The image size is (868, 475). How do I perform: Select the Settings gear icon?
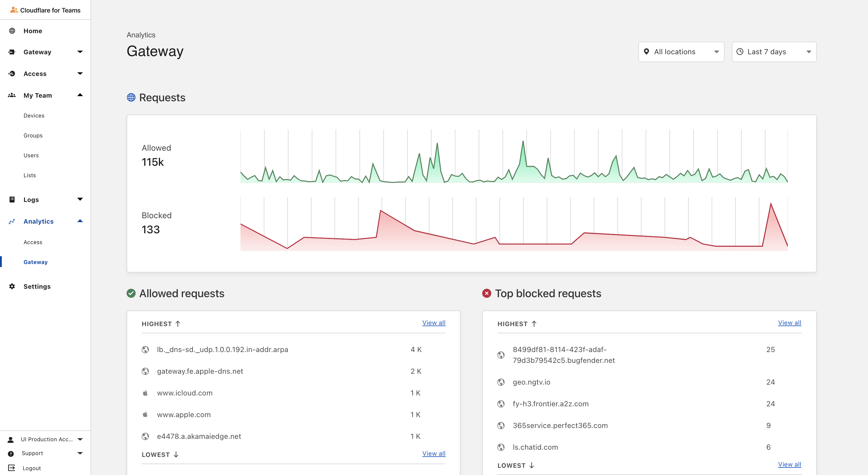[x=12, y=286]
